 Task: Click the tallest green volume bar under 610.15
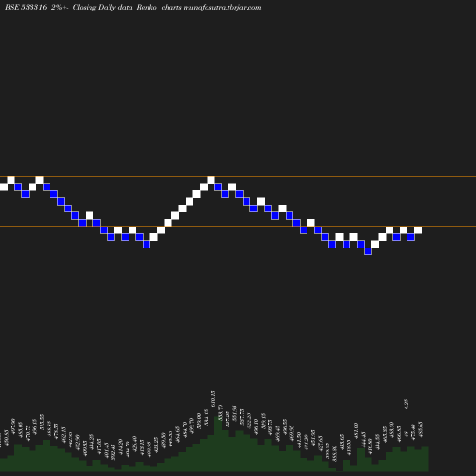pos(218,444)
